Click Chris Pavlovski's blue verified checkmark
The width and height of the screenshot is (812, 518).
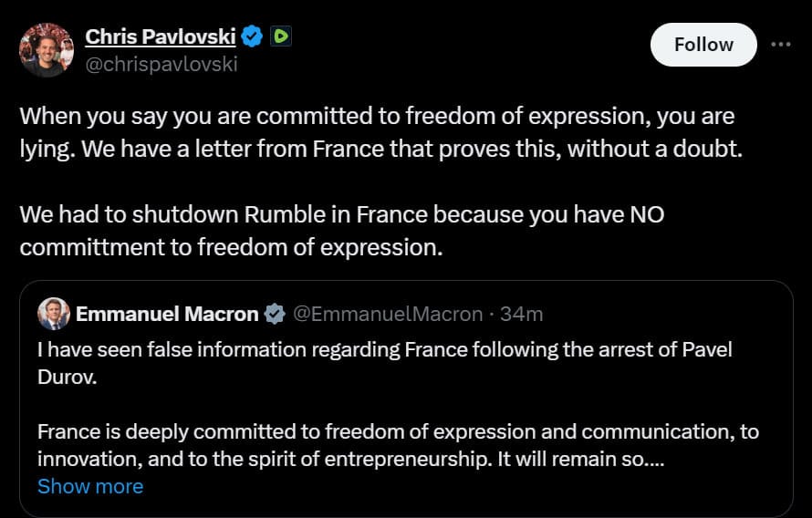(x=252, y=36)
